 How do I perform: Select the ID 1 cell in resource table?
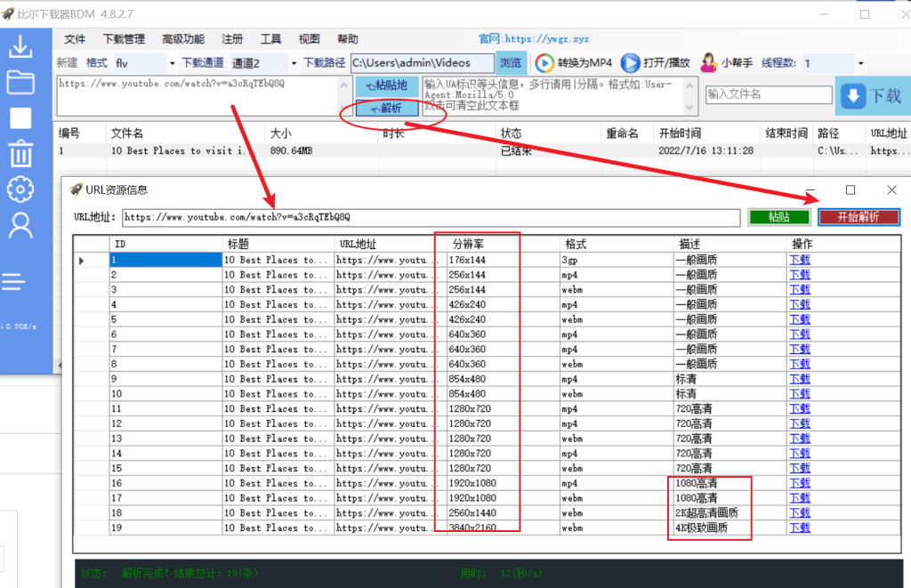click(x=165, y=260)
